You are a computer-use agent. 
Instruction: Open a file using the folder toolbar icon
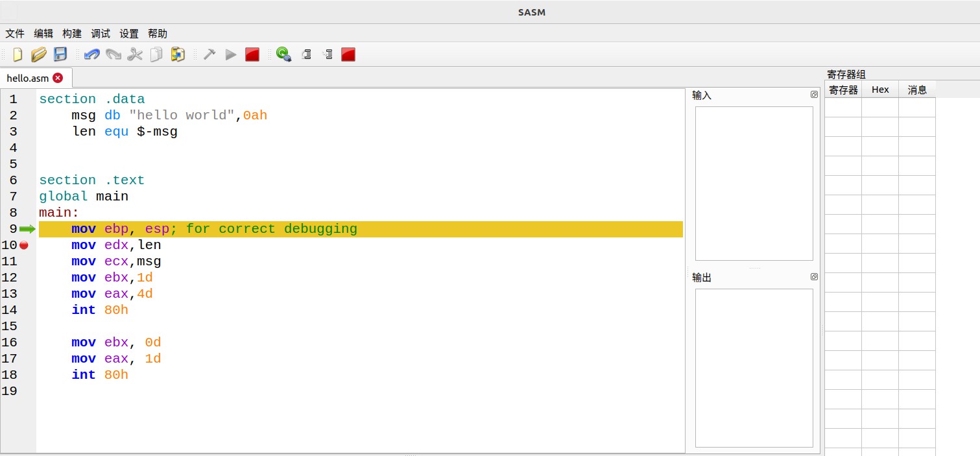point(38,54)
